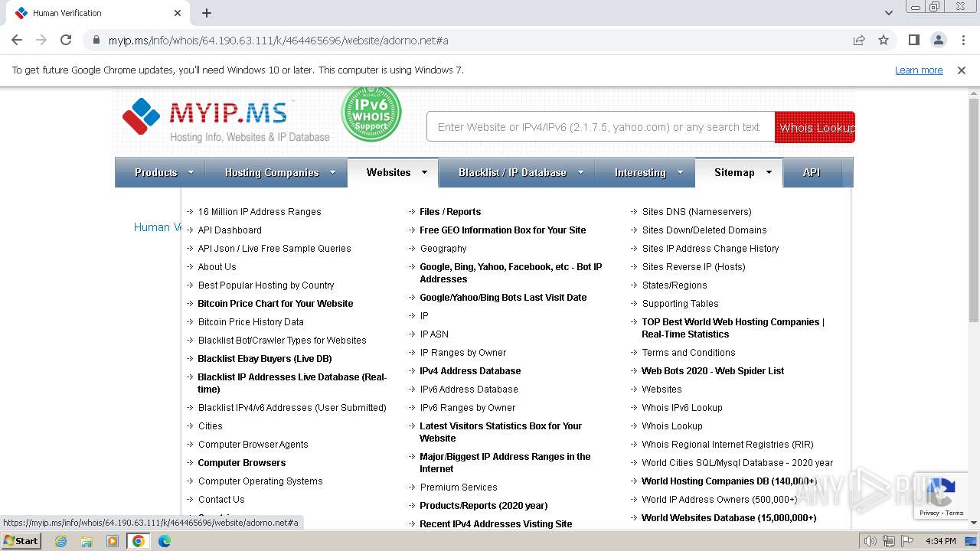980x551 pixels.
Task: Open the Contact Us page
Action: (x=221, y=500)
